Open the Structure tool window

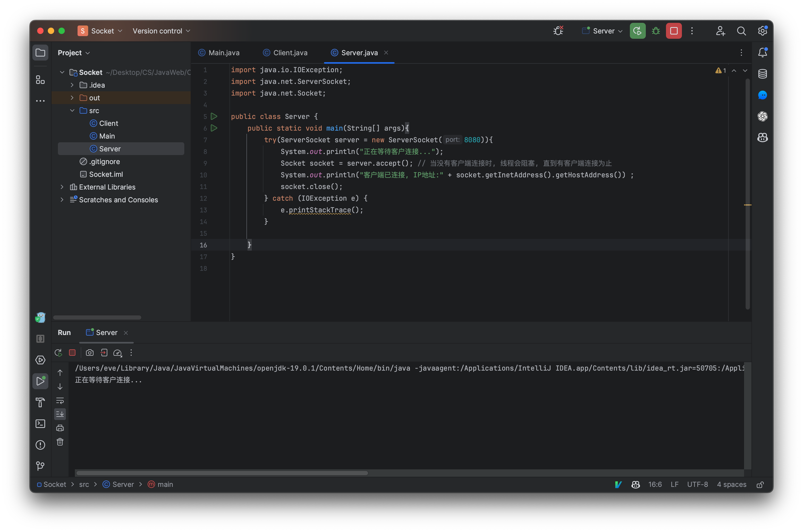point(40,80)
